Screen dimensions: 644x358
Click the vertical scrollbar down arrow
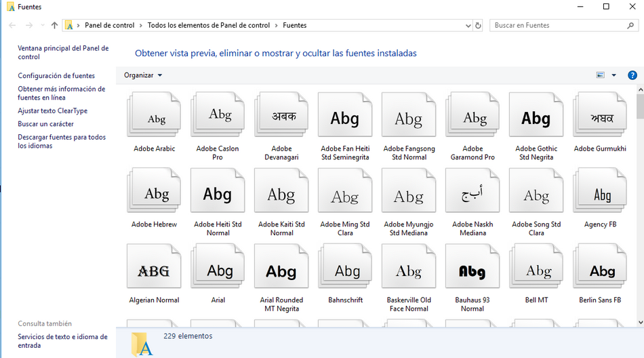tap(640, 323)
